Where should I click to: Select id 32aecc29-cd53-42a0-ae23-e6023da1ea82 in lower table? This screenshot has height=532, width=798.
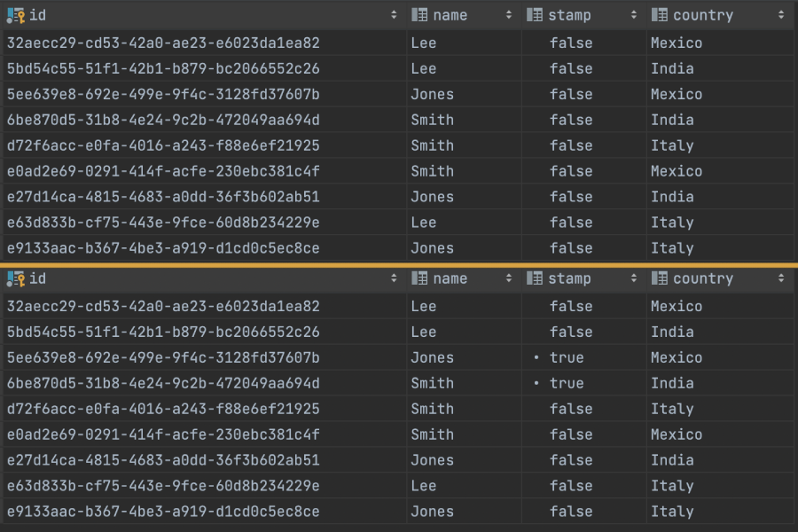pos(163,307)
